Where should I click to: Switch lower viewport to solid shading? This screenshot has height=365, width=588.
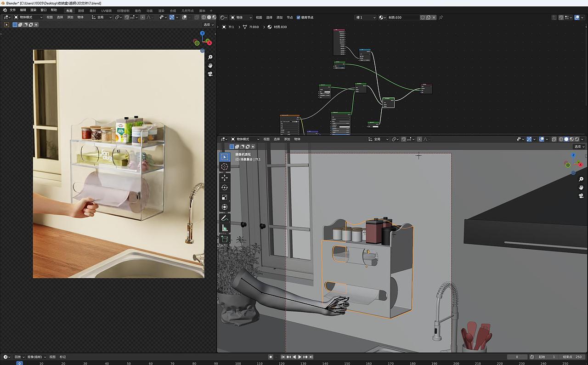coord(566,139)
